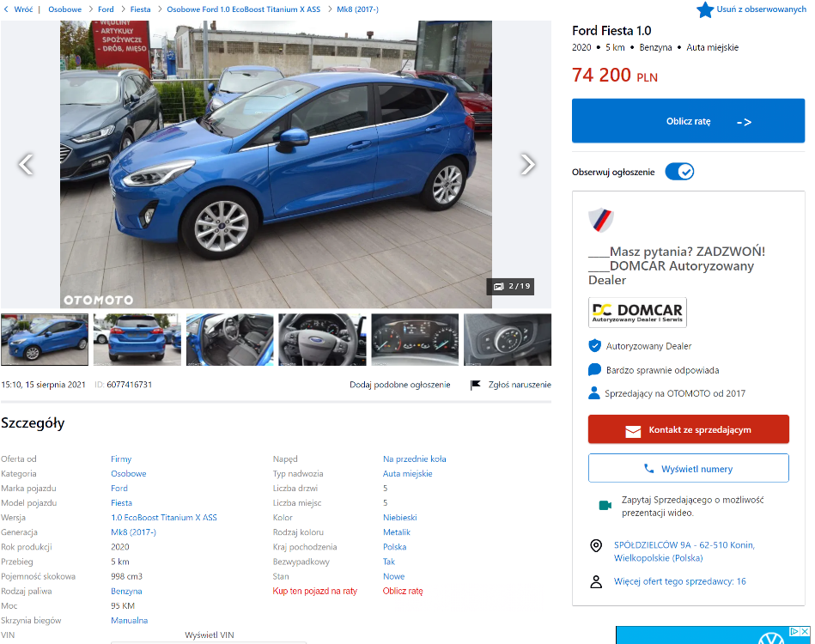
Task: Close the ad with the X icon
Action: (805, 631)
